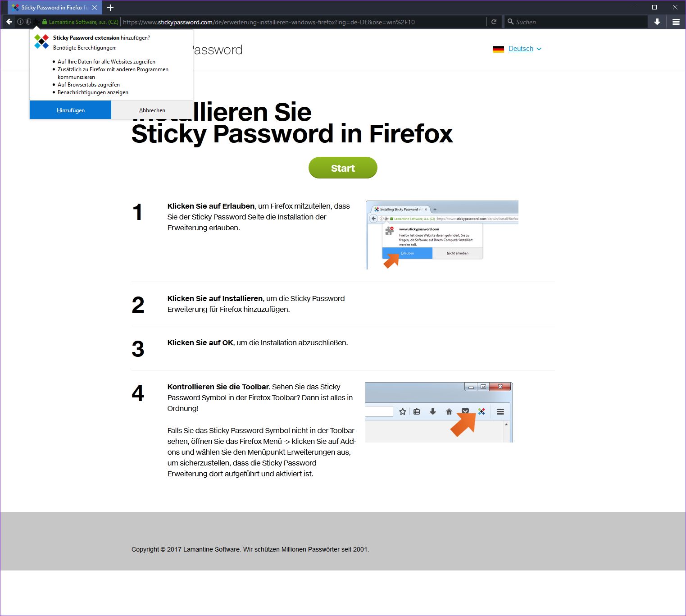This screenshot has height=616, width=686.
Task: Click Hinzufügen to add the extension
Action: (x=70, y=110)
